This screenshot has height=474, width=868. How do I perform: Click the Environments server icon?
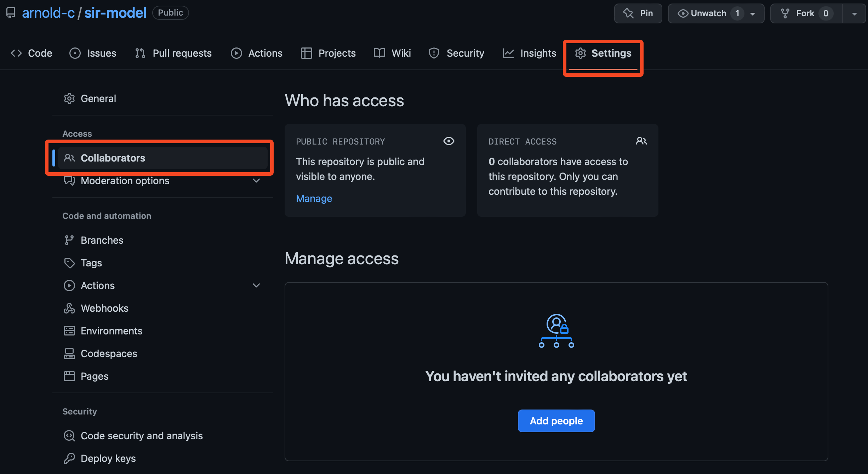pos(69,331)
